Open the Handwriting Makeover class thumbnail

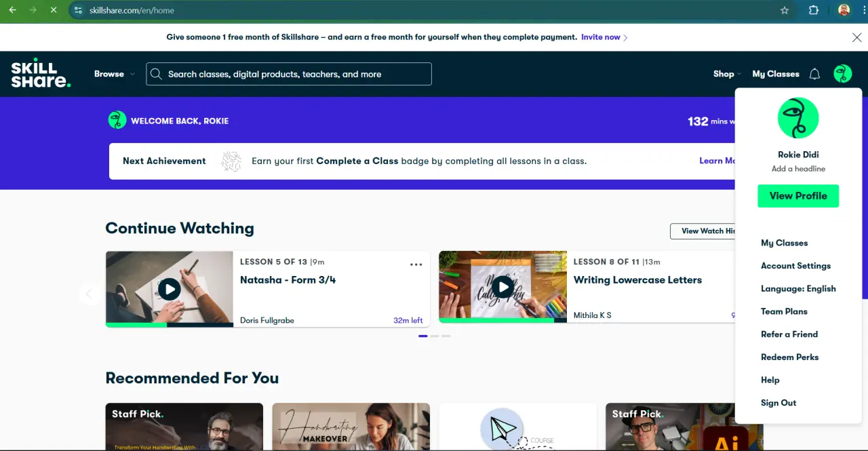point(351,427)
